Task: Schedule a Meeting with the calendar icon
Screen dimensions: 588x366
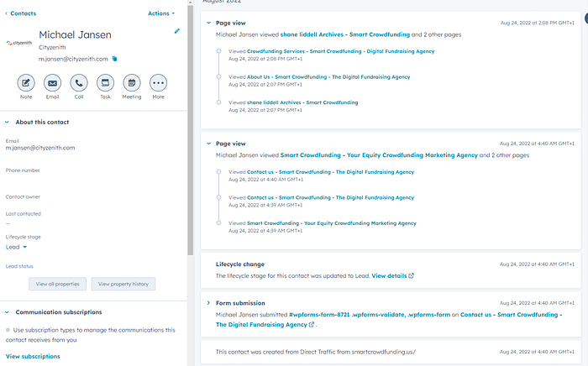Action: coord(132,83)
